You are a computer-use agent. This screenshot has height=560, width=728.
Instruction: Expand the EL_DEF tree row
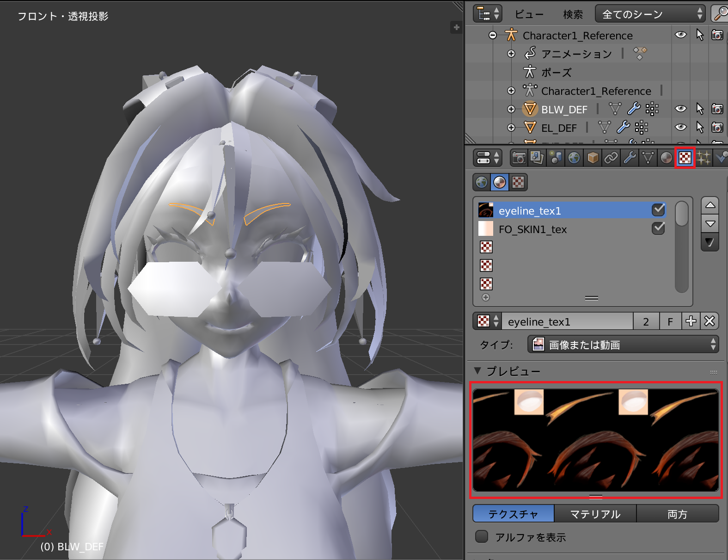[511, 128]
